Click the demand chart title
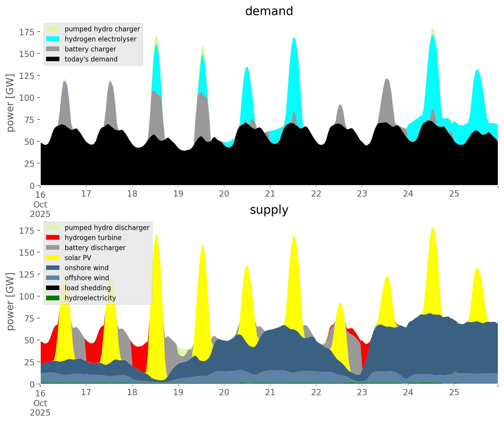The width and height of the screenshot is (504, 423). click(x=269, y=11)
